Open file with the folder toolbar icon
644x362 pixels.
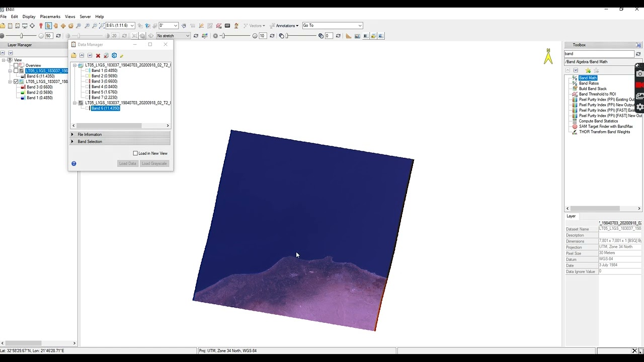pyautogui.click(x=2, y=26)
